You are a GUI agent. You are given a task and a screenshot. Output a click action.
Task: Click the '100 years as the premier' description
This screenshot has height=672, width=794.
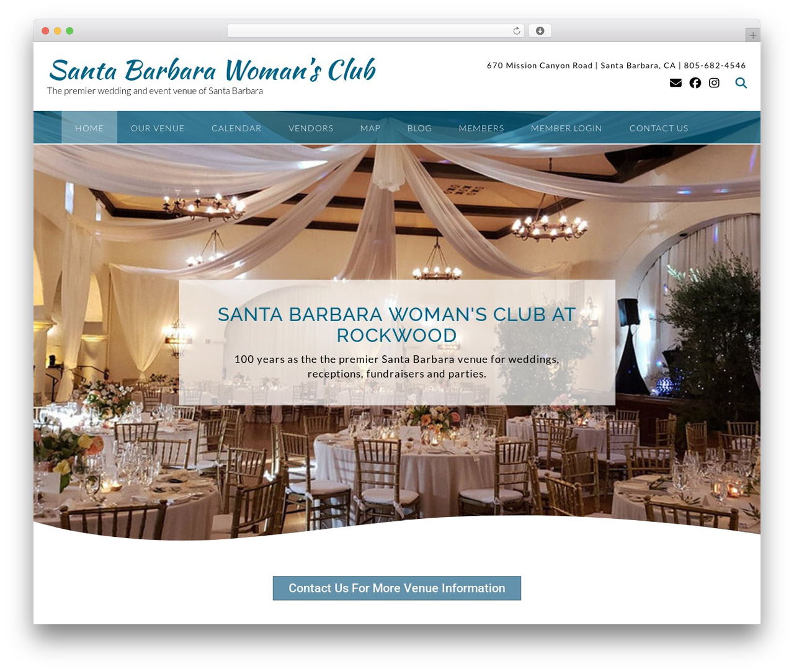pos(397,366)
